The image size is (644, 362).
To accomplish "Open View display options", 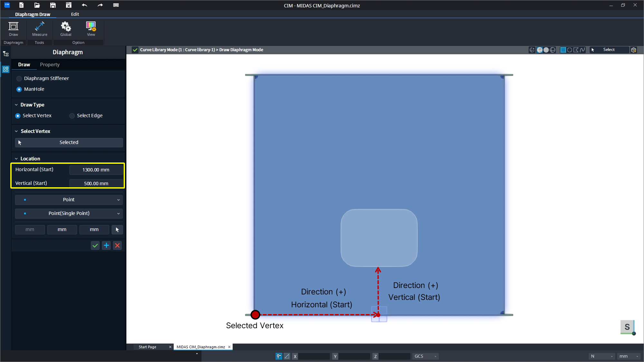I will 91,29.
